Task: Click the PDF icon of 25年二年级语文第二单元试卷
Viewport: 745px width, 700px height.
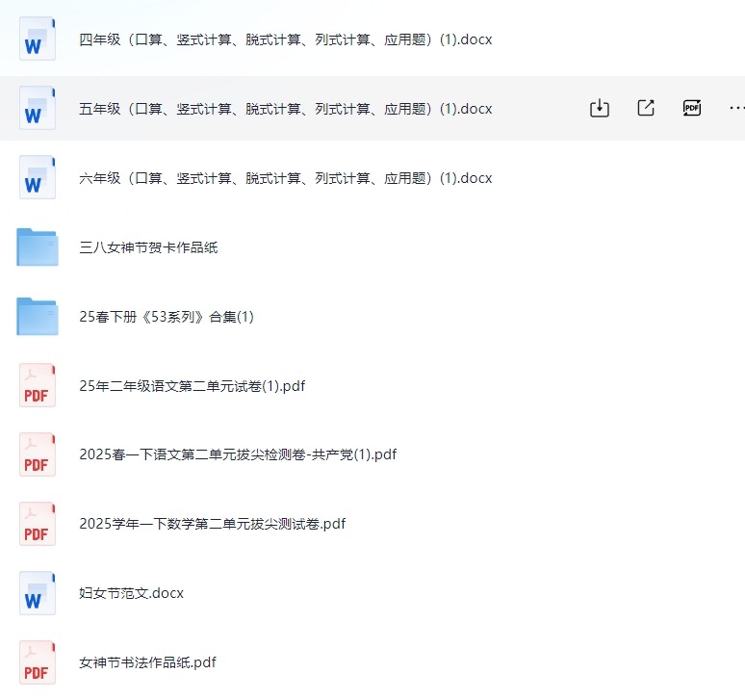Action: point(38,385)
